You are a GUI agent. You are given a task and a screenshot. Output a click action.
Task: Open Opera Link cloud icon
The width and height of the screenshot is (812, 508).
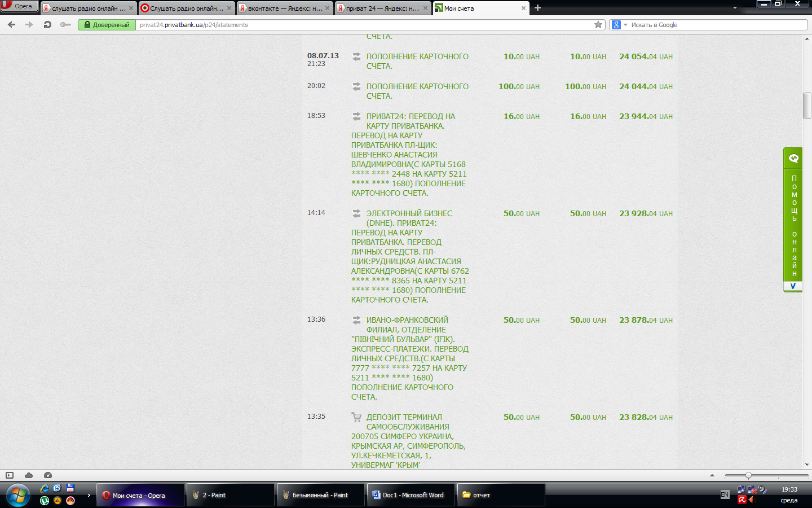pos(29,475)
